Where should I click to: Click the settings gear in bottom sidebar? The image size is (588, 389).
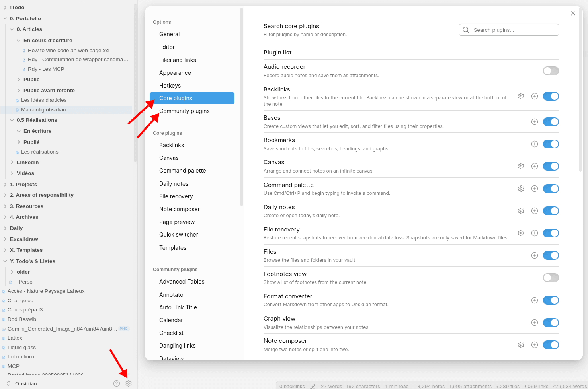point(128,383)
